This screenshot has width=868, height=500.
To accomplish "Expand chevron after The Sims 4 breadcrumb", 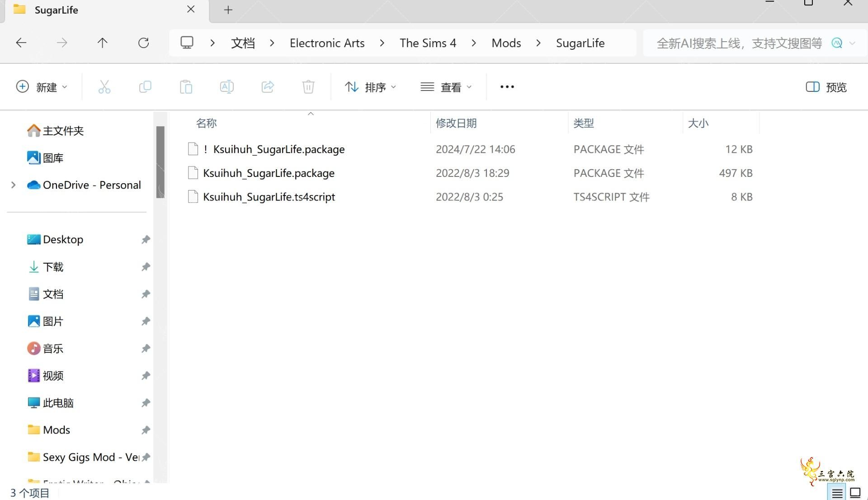I will point(474,43).
